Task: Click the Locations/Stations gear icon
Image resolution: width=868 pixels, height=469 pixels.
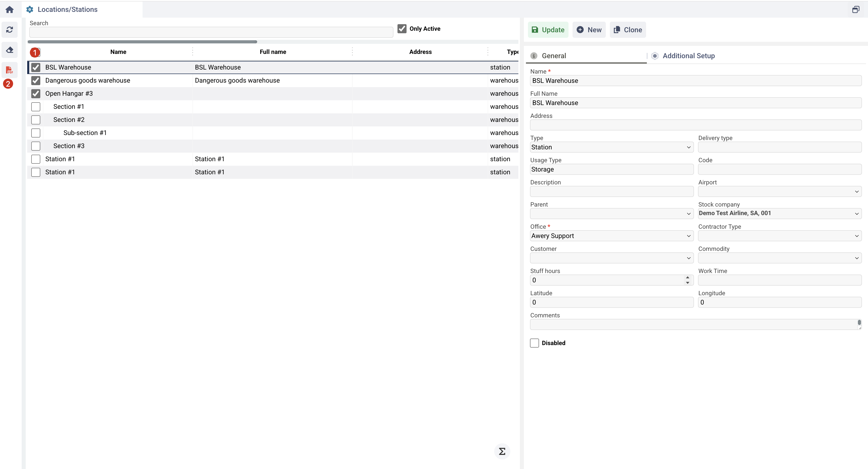Action: pos(30,9)
